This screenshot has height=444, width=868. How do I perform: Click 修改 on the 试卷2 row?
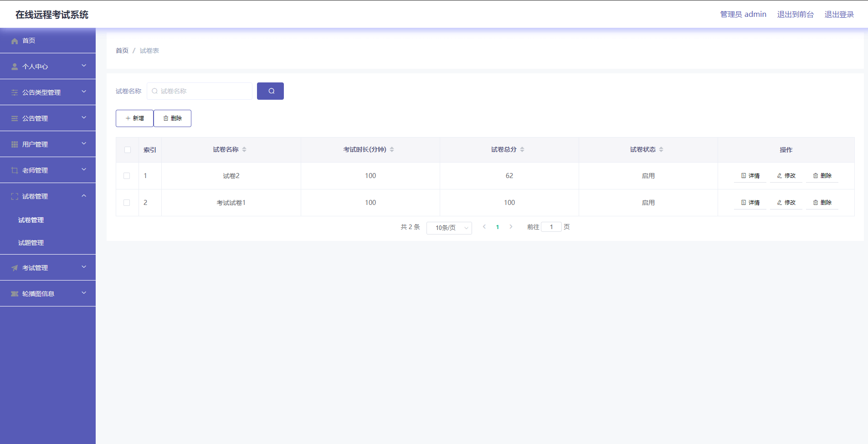point(786,176)
